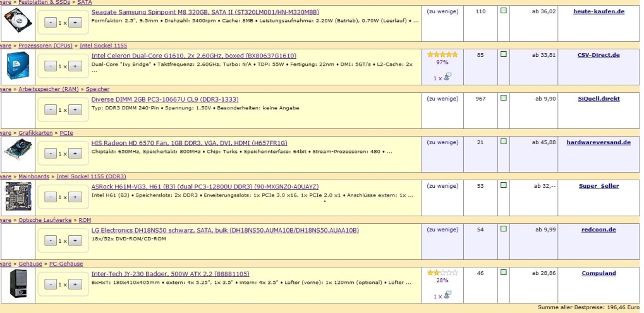
Task: Visit the Compuland shop link
Action: pyautogui.click(x=598, y=273)
